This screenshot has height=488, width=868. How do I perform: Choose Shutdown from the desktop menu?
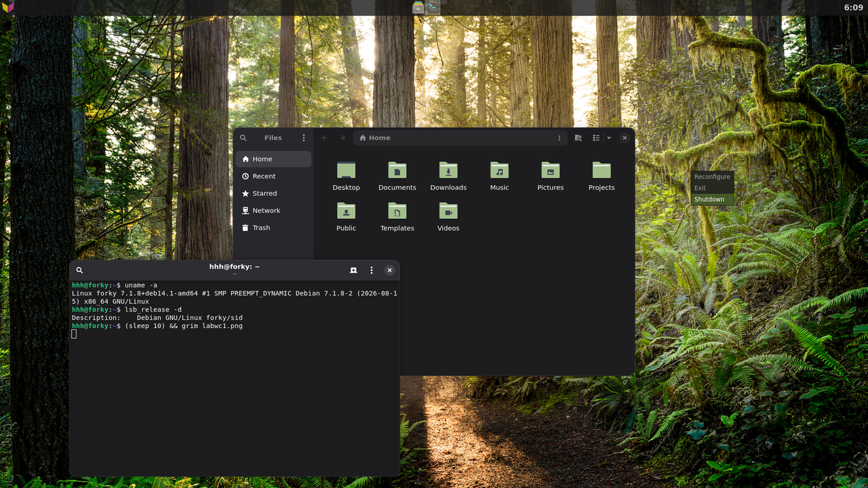point(712,199)
